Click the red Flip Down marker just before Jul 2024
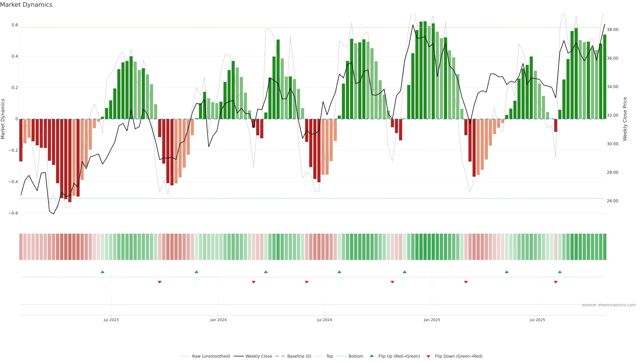The width and height of the screenshot is (644, 362). pyautogui.click(x=307, y=282)
